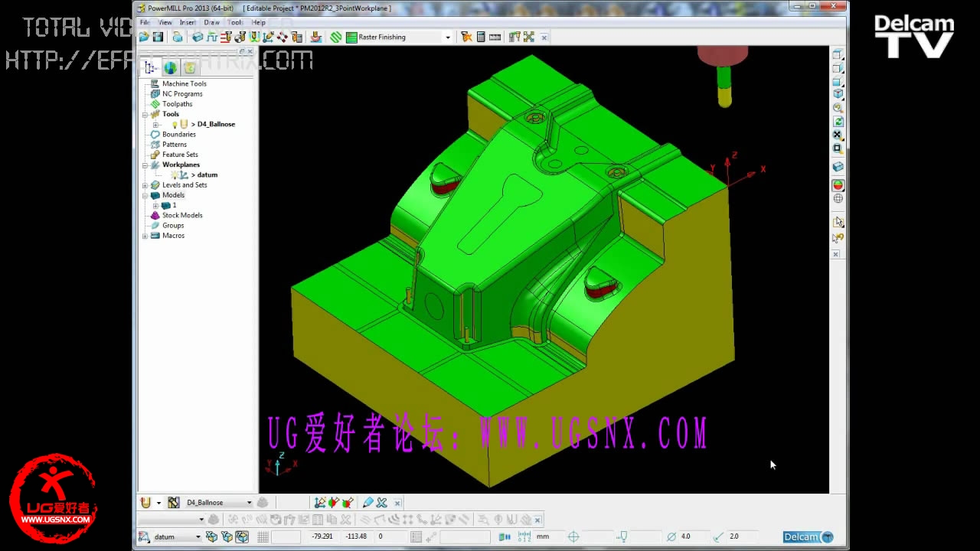Switch to the browser globe tab

coord(170,67)
